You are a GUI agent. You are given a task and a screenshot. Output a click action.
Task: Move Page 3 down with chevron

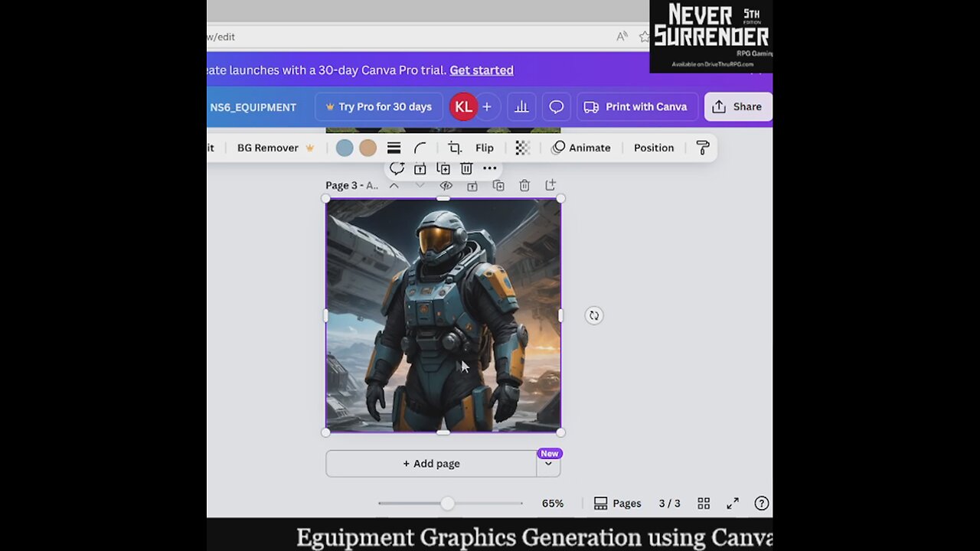[x=420, y=185]
